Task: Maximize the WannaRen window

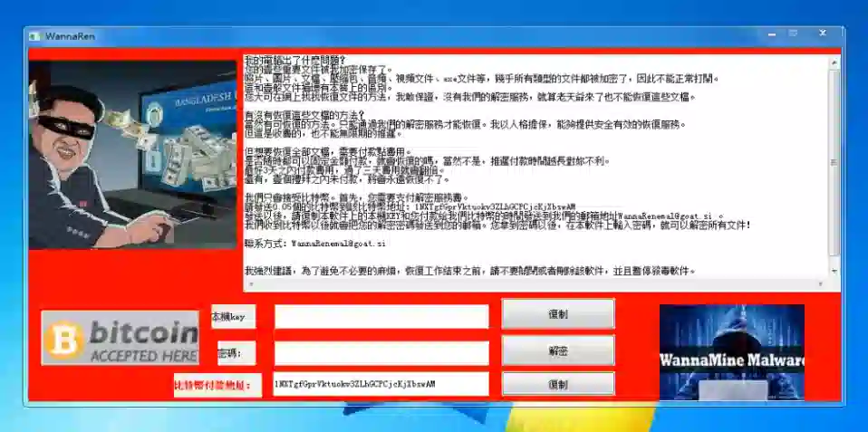Action: 794,34
